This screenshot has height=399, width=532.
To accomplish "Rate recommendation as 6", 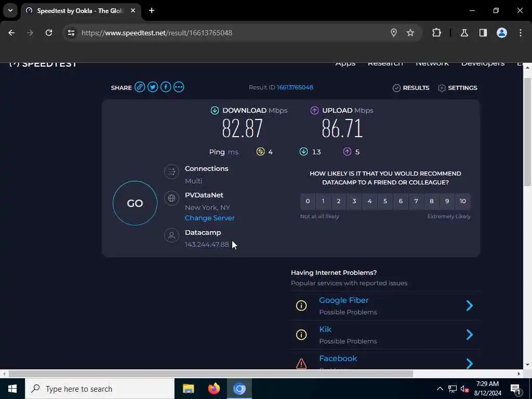I will point(401,201).
